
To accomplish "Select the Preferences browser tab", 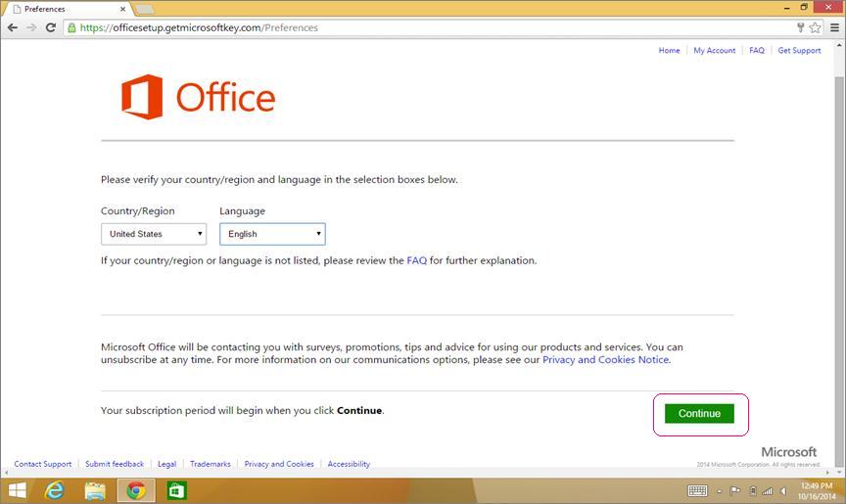I will pos(68,9).
